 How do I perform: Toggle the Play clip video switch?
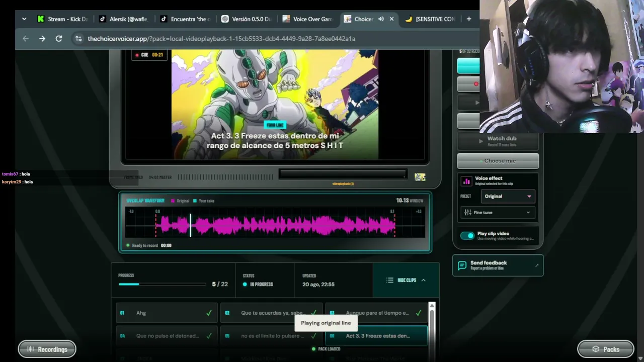[467, 235]
